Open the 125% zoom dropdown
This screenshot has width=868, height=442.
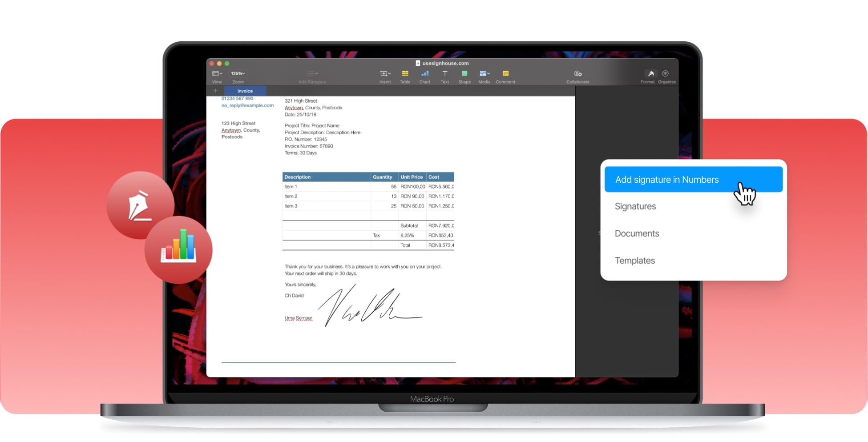coord(238,74)
